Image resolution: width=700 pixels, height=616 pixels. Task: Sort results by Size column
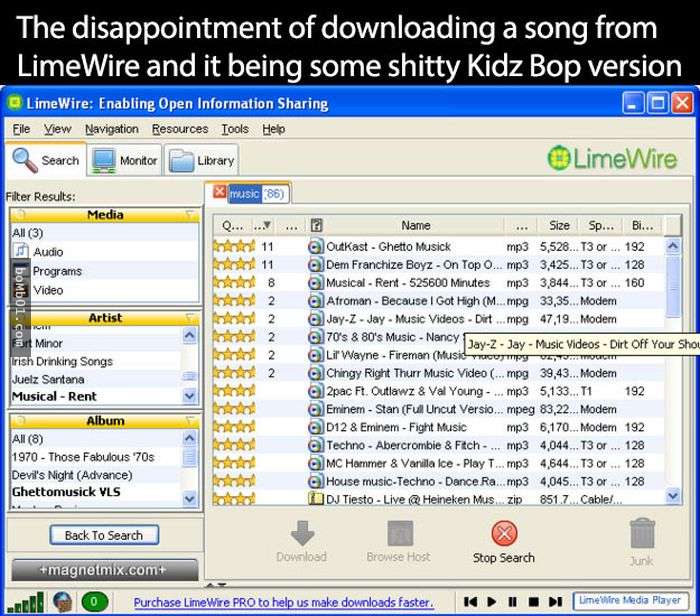click(559, 225)
